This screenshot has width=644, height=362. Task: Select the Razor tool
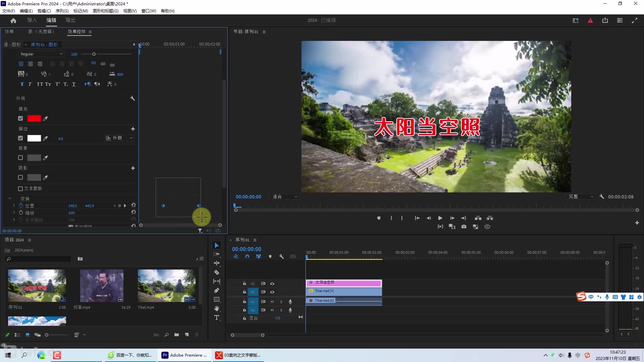point(217,272)
